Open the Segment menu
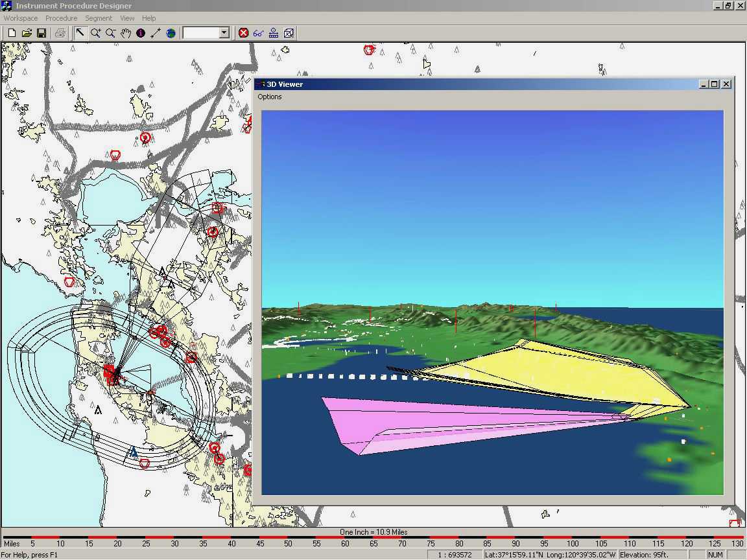This screenshot has height=560, width=747. click(x=99, y=18)
